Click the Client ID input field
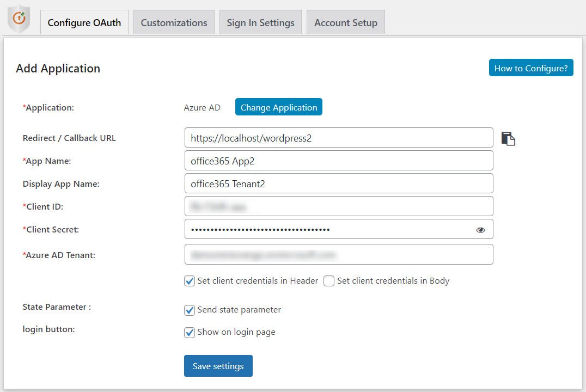 pyautogui.click(x=339, y=206)
